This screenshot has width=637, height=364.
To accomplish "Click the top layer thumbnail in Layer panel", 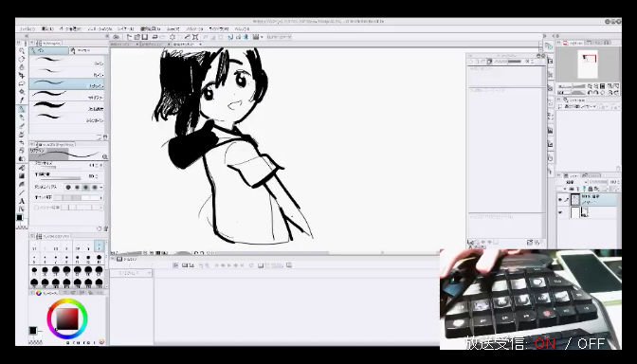I will [x=574, y=200].
